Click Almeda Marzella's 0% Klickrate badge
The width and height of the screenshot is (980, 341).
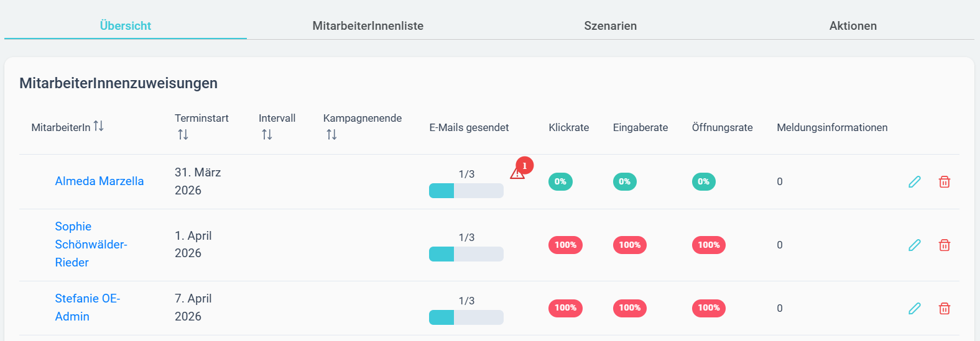560,181
